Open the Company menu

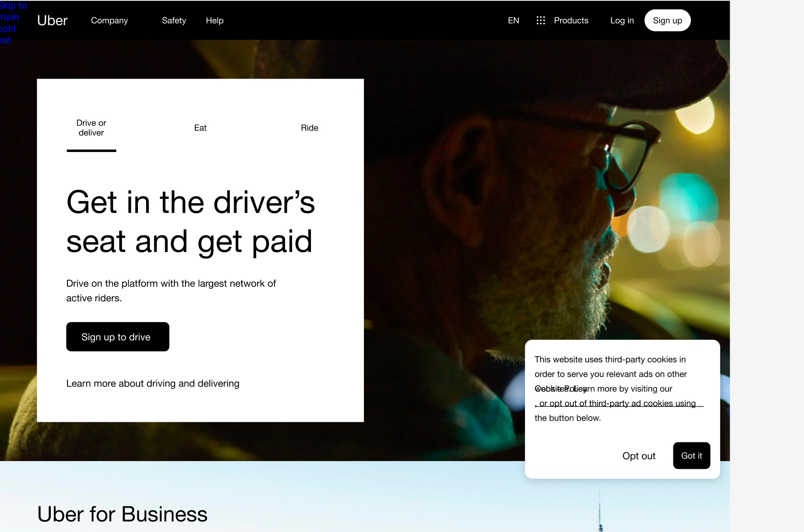point(109,20)
